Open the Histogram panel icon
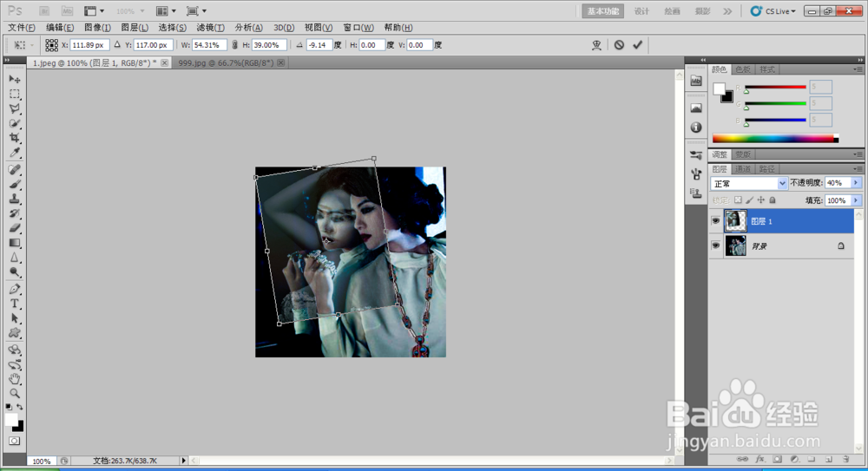 [x=696, y=108]
